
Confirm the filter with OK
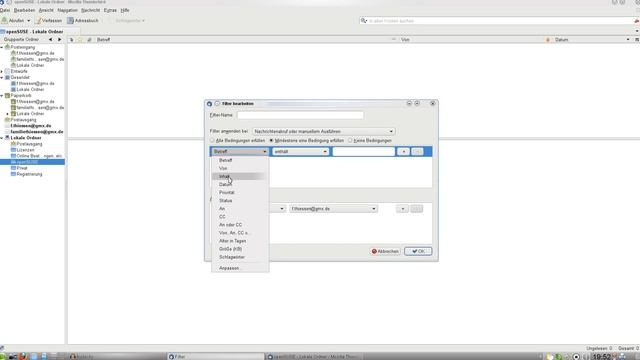click(418, 251)
